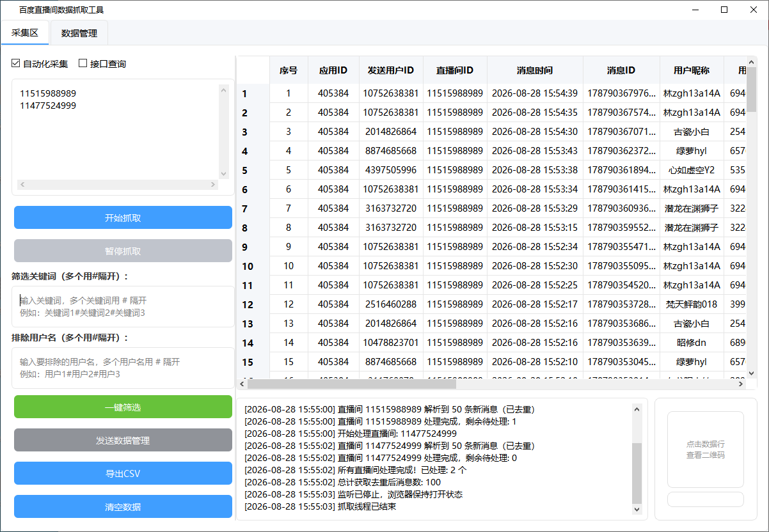Click the QR code preview placeholder
Screen dimensions: 769x532
coord(706,450)
